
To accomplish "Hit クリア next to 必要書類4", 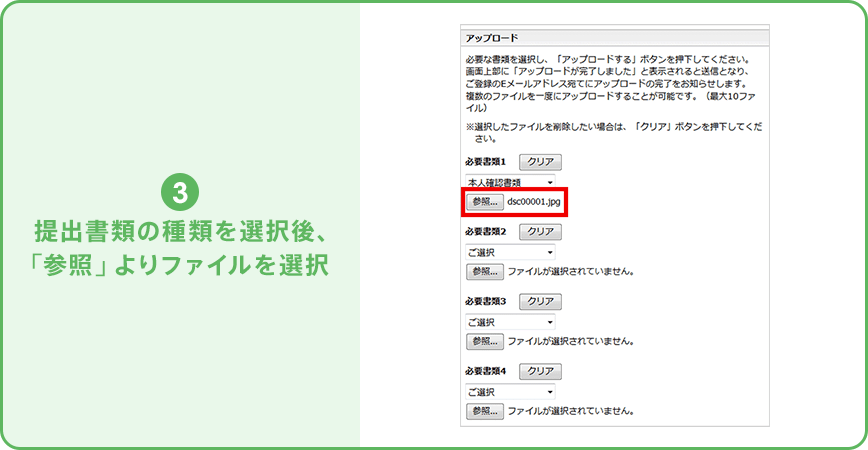I will click(x=540, y=371).
